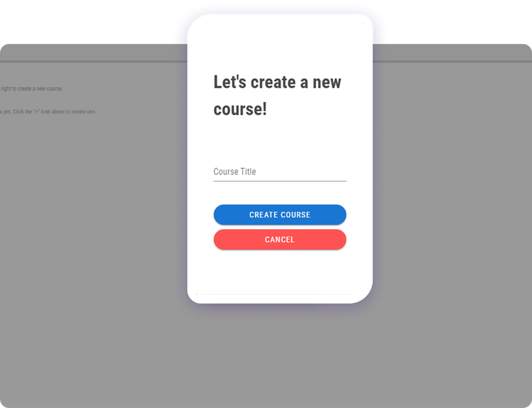Click the dimmed hint mentioning the "+" icon

click(x=48, y=112)
